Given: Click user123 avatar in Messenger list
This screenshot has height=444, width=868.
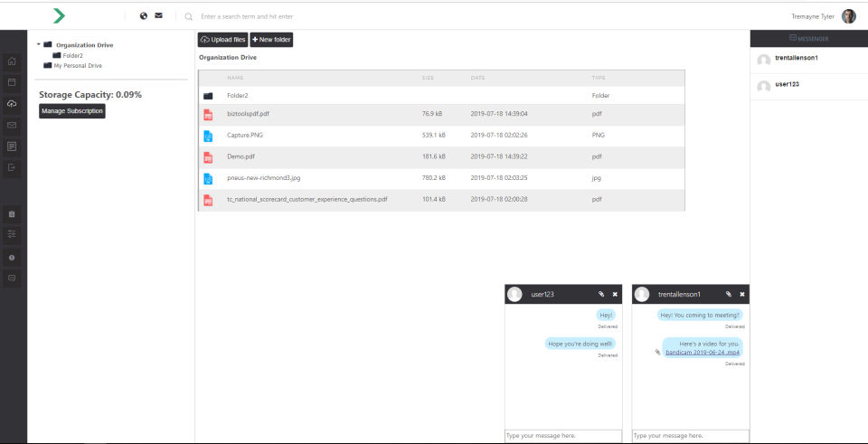Looking at the screenshot, I should [764, 87].
